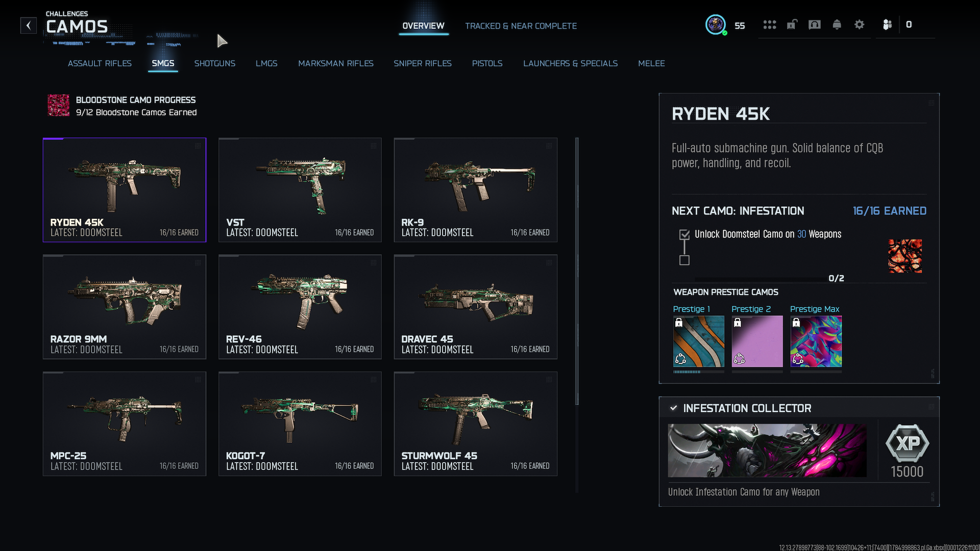Open the settings gear
Viewport: 980px width, 551px height.
pos(860,24)
